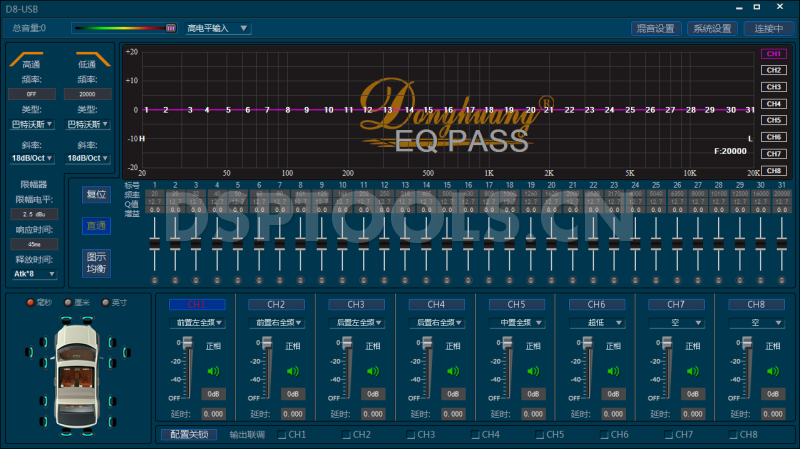
Task: Mute CH3 using its green speaker icon
Action: point(373,371)
